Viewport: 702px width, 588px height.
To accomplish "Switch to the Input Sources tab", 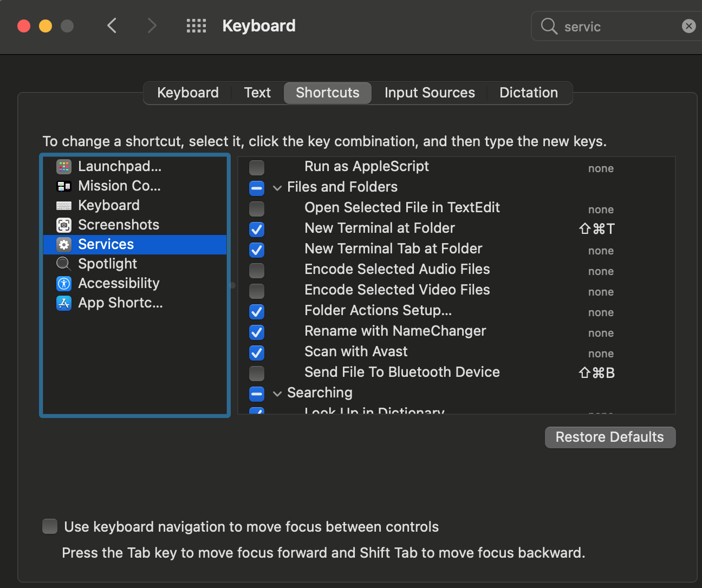I will (x=430, y=93).
